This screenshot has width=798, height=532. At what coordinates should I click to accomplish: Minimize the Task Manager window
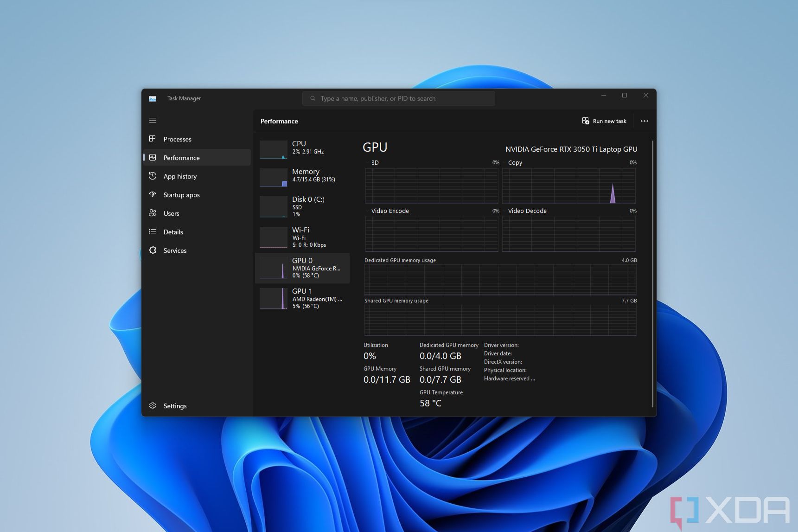click(604, 96)
